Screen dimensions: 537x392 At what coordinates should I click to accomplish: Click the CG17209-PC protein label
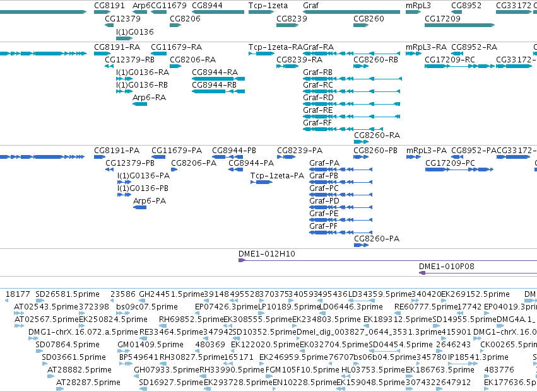(451, 163)
